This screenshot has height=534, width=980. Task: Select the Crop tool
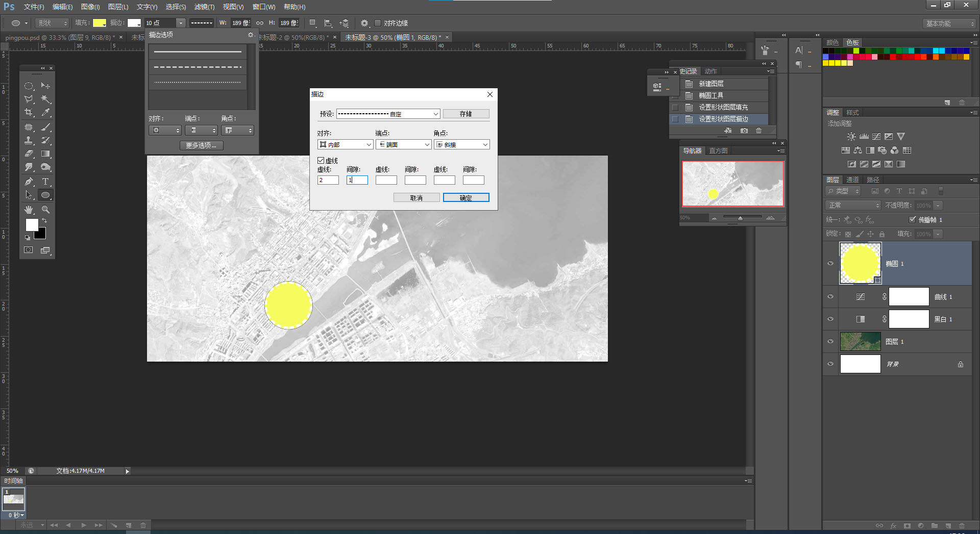tap(29, 113)
